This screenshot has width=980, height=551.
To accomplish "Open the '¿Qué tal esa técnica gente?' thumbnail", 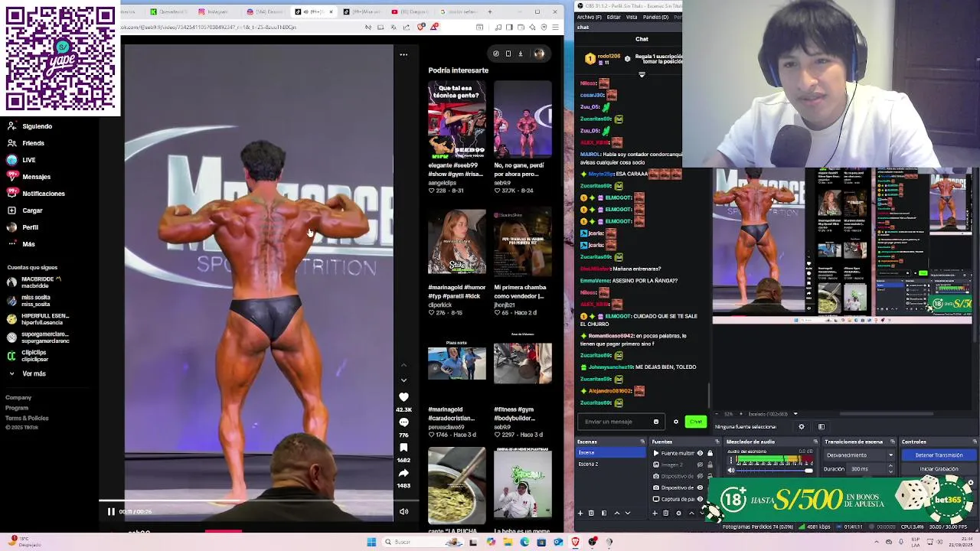I will [456, 121].
